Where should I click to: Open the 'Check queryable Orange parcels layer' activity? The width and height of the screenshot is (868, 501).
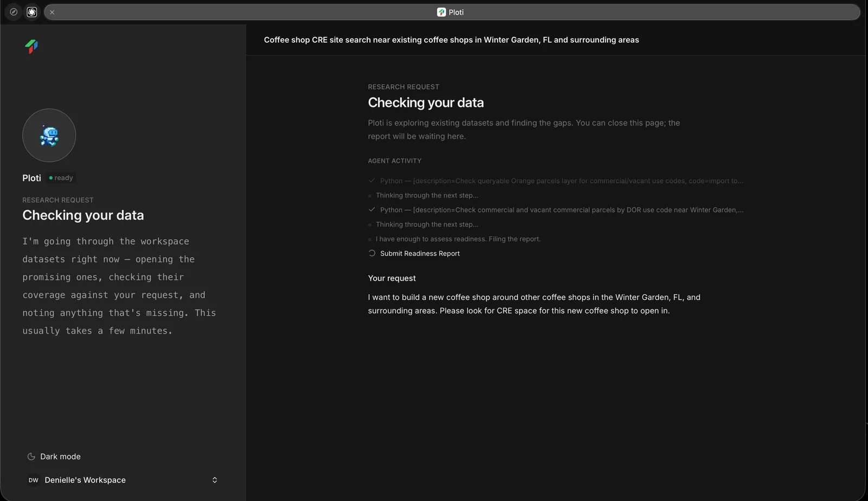point(556,181)
